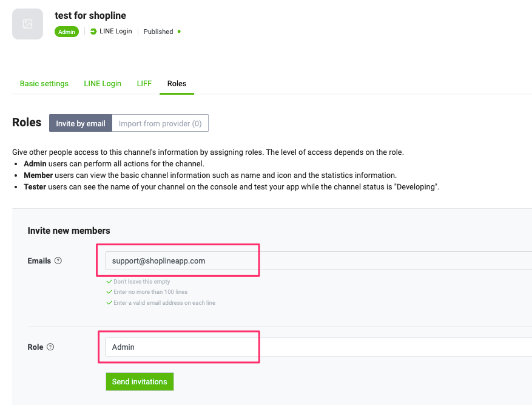This screenshot has width=532, height=405.
Task: Click the channel name test for shopline
Action: point(90,16)
